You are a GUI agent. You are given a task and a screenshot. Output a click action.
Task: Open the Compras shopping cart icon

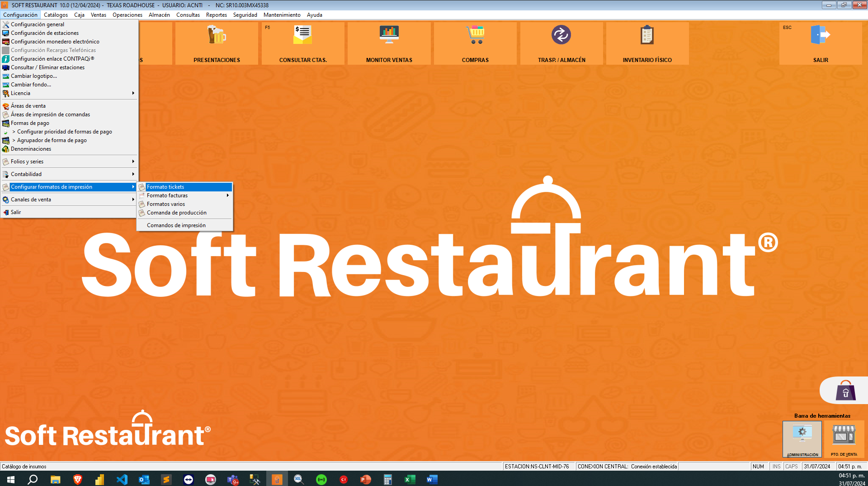point(475,43)
